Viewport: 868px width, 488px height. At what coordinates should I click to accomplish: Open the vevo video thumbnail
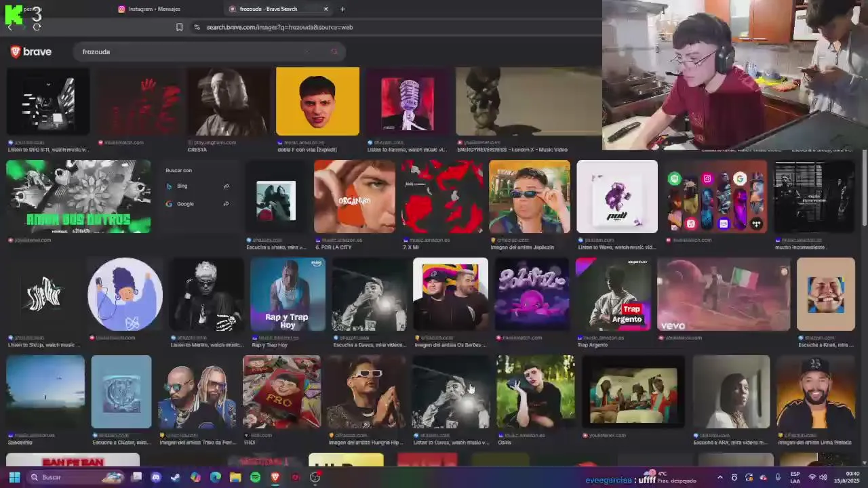[x=724, y=294]
